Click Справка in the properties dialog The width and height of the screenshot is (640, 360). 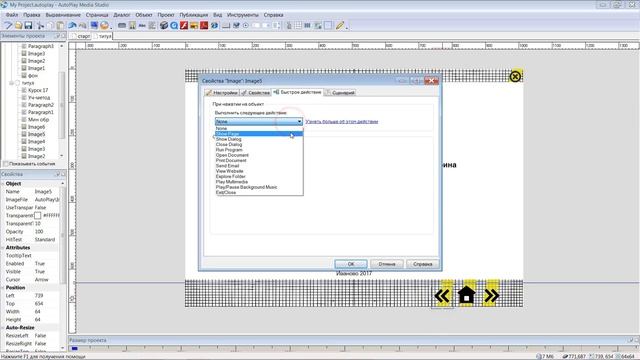422,264
